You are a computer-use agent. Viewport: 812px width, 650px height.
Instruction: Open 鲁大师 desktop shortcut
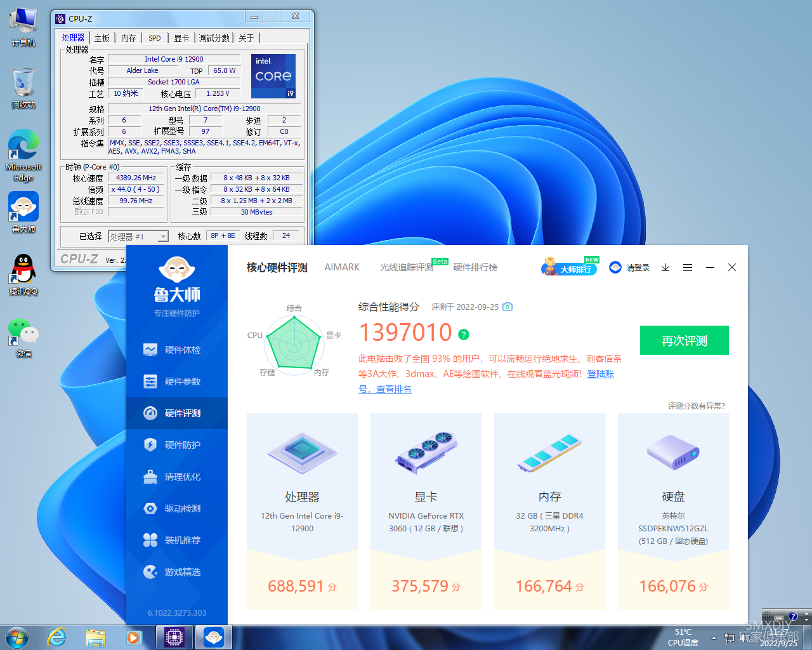(x=23, y=213)
